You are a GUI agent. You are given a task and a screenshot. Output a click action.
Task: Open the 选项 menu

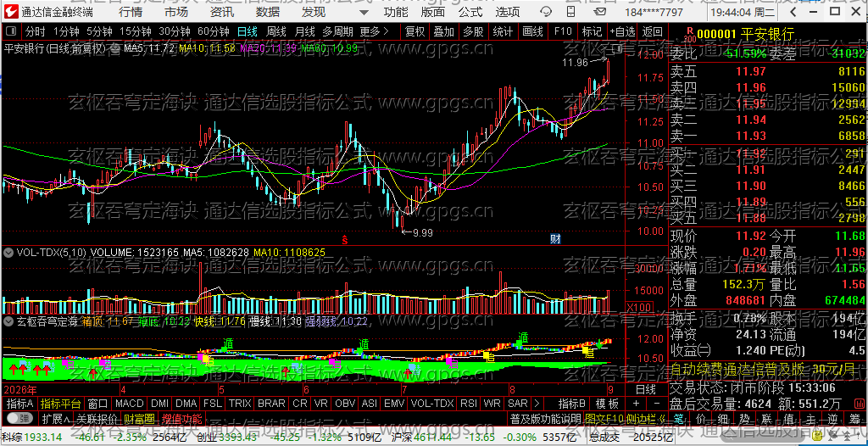(508, 12)
